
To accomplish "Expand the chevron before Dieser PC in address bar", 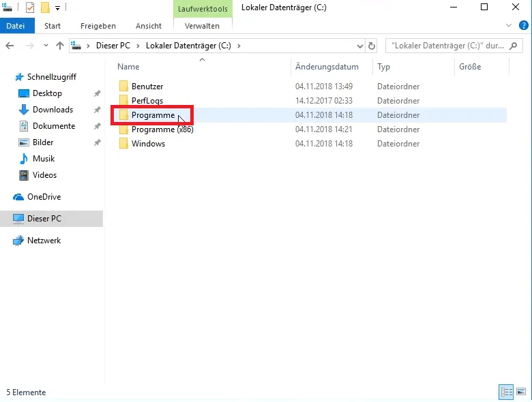I will (88, 46).
